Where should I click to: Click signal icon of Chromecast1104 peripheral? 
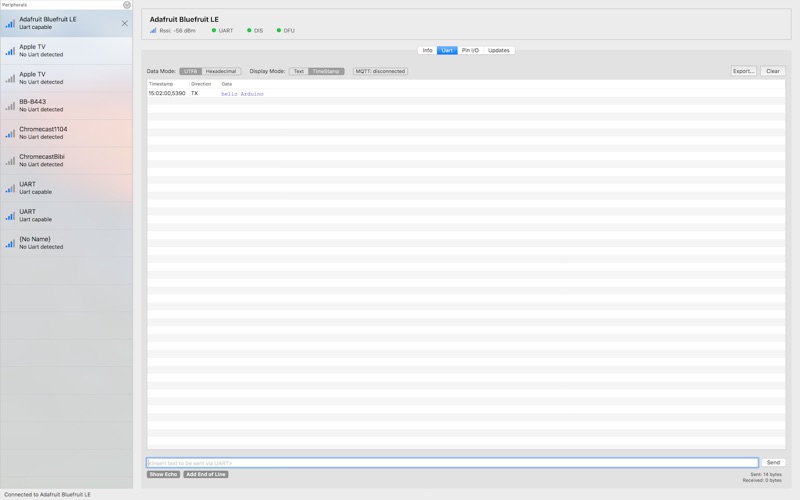pyautogui.click(x=10, y=134)
